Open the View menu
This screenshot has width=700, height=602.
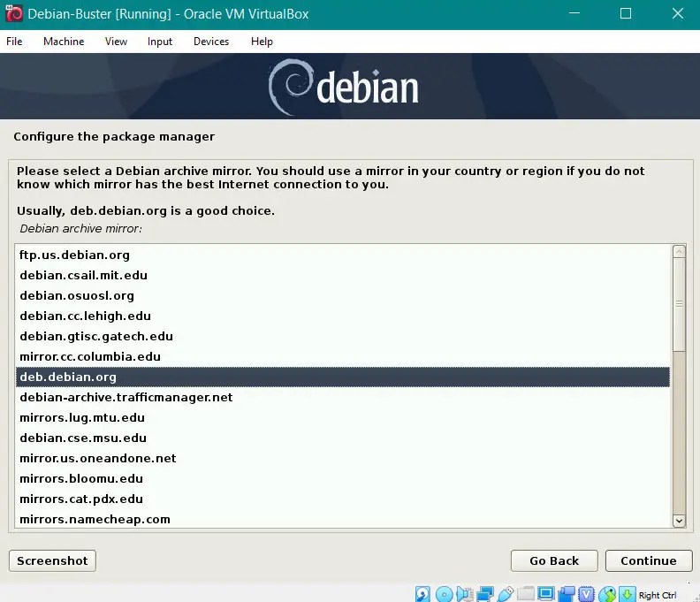click(x=116, y=42)
